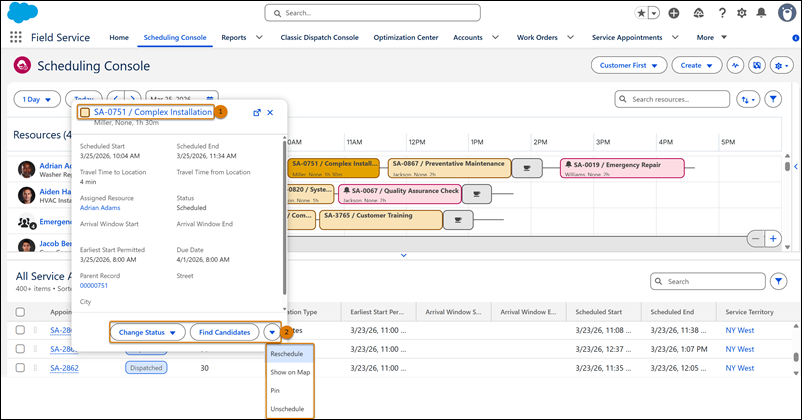Open the resource sort arrows button

click(748, 99)
